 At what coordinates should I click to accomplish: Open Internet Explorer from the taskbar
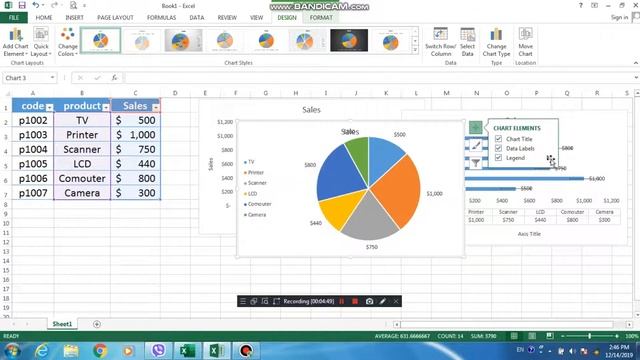pyautogui.click(x=41, y=351)
